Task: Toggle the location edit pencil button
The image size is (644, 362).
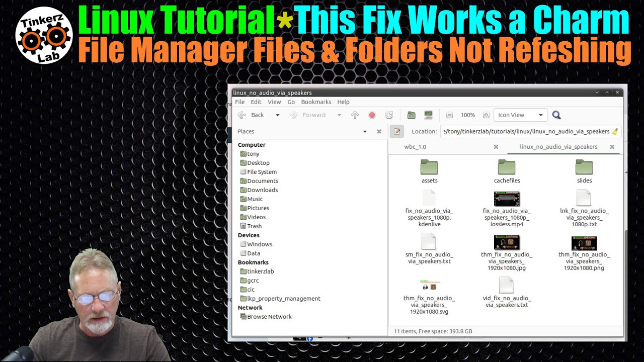Action: pos(396,131)
